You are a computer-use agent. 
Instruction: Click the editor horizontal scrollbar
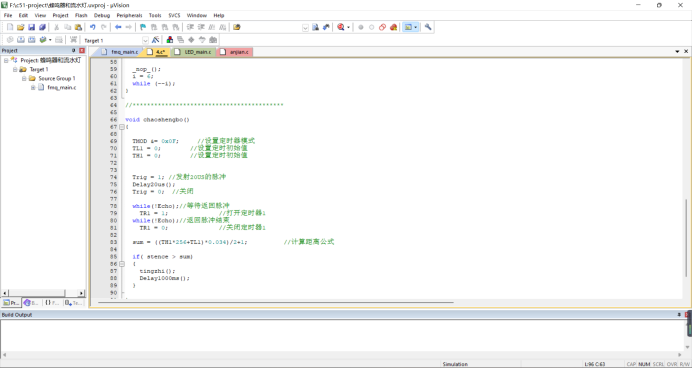(276, 303)
